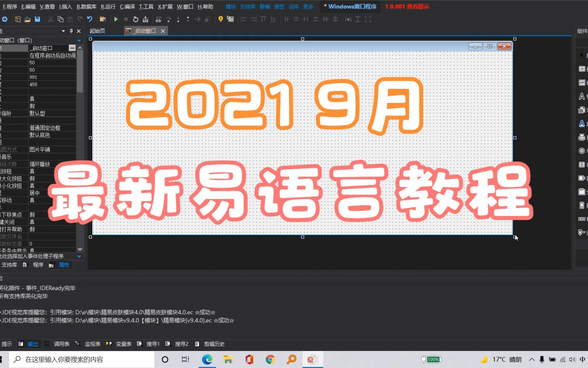Screen dimensions: 588x368
Task: Select the printer component icon
Action: pos(582,137)
